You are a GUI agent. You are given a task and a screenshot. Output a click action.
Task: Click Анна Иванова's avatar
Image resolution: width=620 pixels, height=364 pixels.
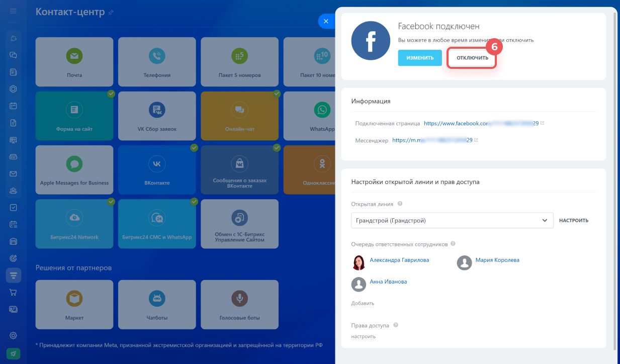(359, 284)
